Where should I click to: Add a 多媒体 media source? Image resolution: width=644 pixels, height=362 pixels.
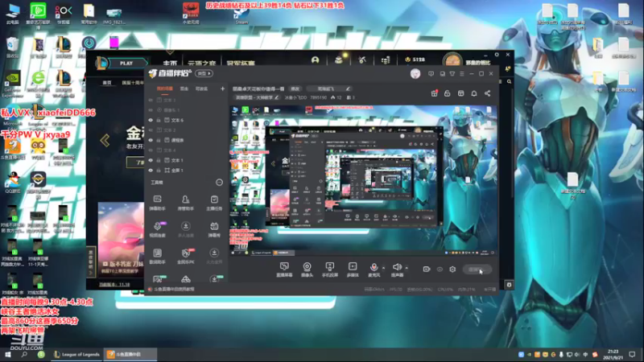coord(353,269)
